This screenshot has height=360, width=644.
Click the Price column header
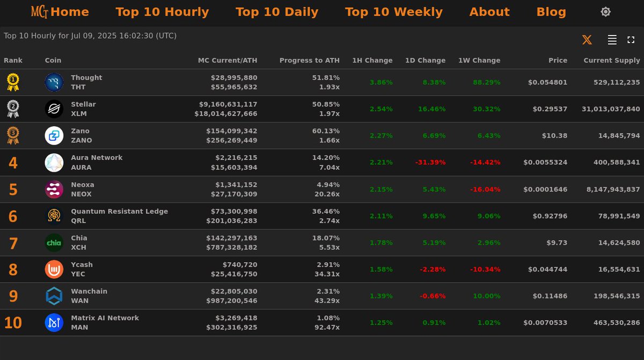[558, 60]
